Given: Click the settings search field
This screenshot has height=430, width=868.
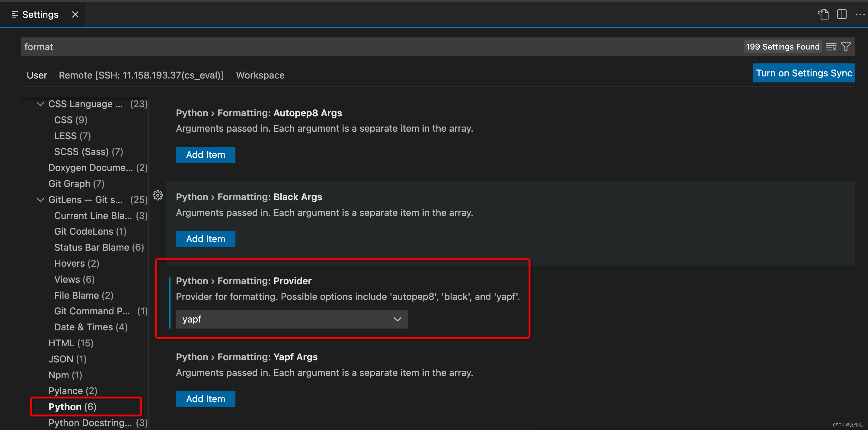Looking at the screenshot, I should click(x=371, y=47).
